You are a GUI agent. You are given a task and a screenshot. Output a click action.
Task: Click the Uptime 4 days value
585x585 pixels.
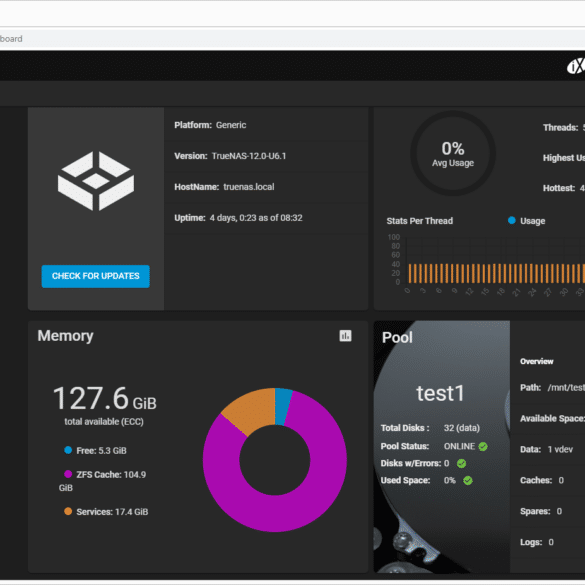coord(256,218)
